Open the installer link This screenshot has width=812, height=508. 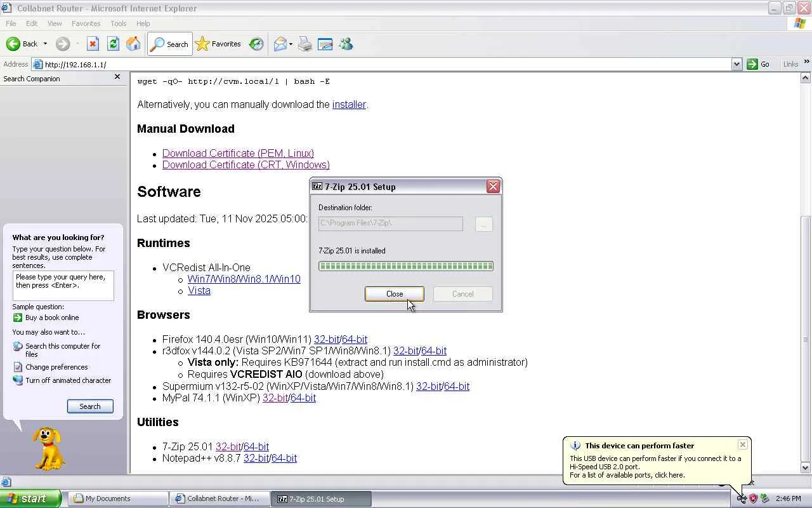[x=349, y=104]
